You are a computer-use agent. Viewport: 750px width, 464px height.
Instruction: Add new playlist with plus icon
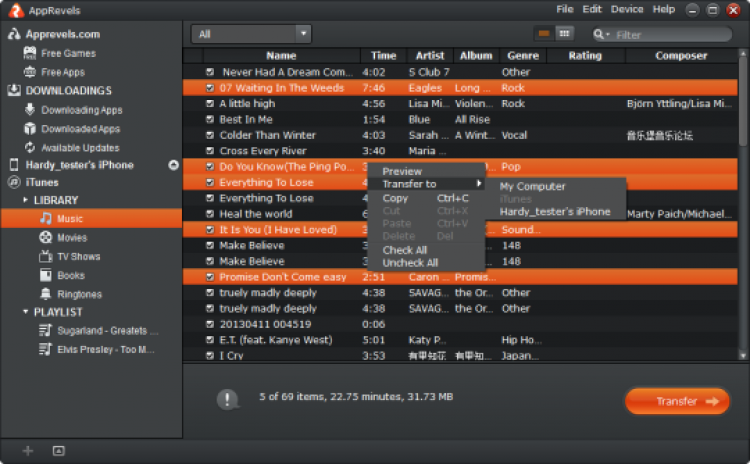tap(28, 451)
